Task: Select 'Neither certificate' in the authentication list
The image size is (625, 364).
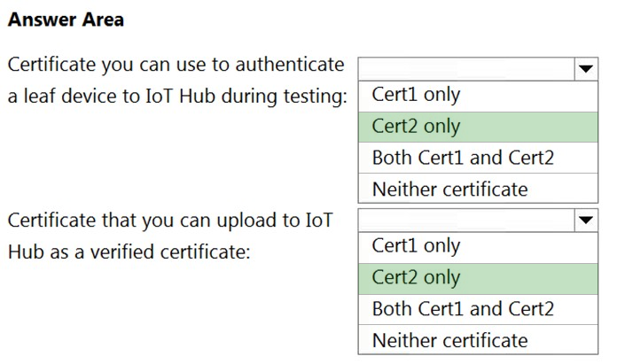Action: point(478,189)
